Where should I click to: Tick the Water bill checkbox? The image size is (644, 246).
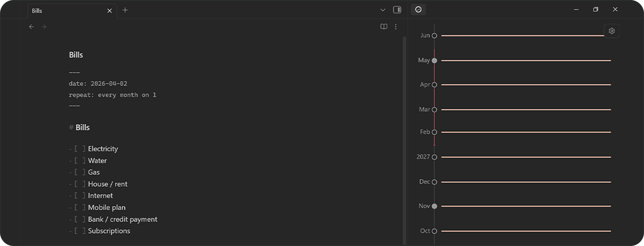click(x=80, y=161)
